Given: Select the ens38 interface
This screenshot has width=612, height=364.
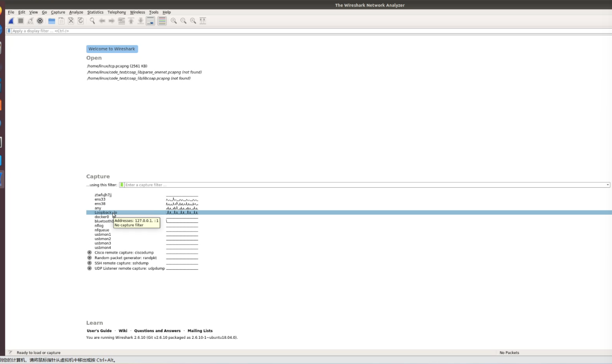Looking at the screenshot, I should [100, 204].
